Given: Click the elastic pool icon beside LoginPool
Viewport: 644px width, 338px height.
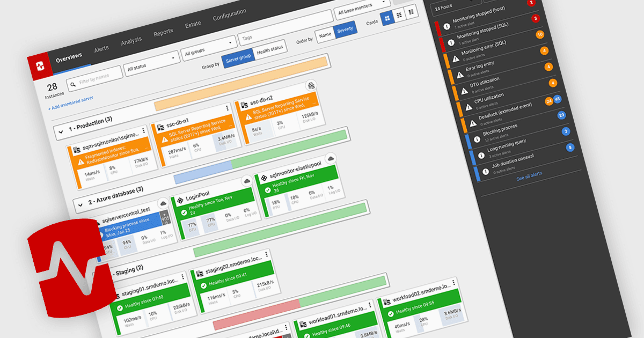Looking at the screenshot, I should click(x=179, y=200).
